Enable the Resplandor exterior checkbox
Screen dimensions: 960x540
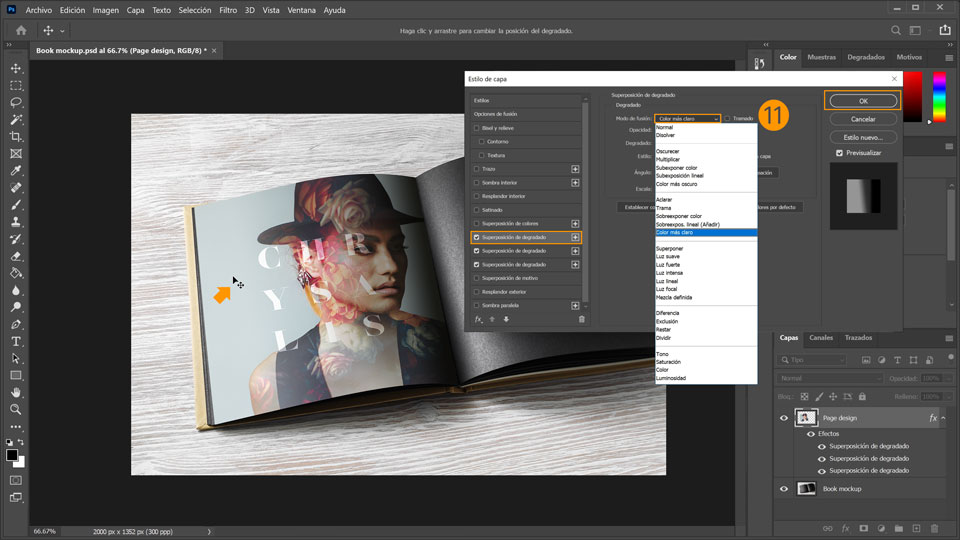[x=476, y=292]
